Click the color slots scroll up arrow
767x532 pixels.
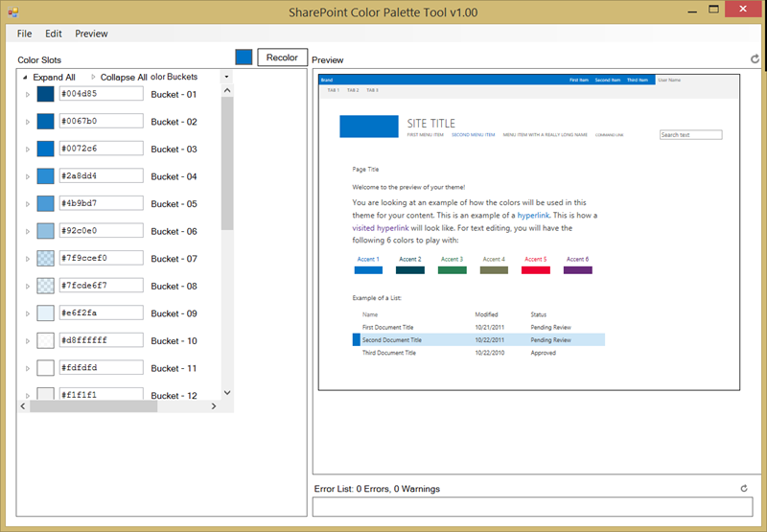[227, 90]
